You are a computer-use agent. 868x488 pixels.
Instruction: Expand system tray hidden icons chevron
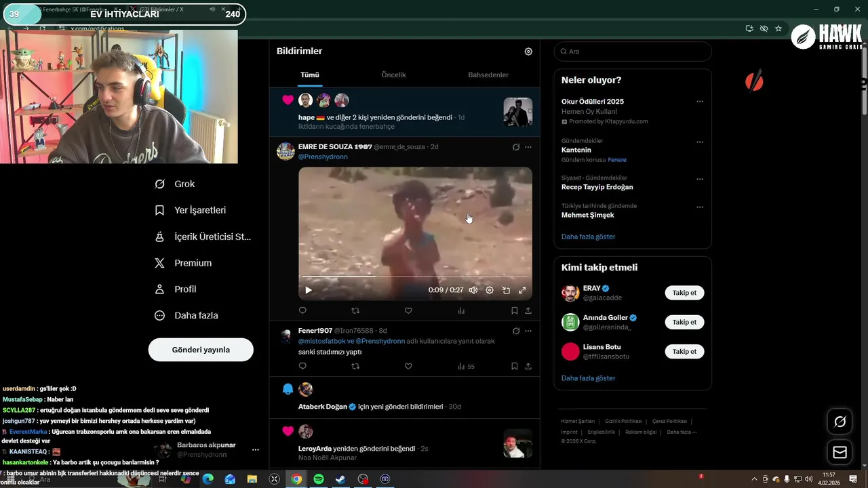click(755, 479)
